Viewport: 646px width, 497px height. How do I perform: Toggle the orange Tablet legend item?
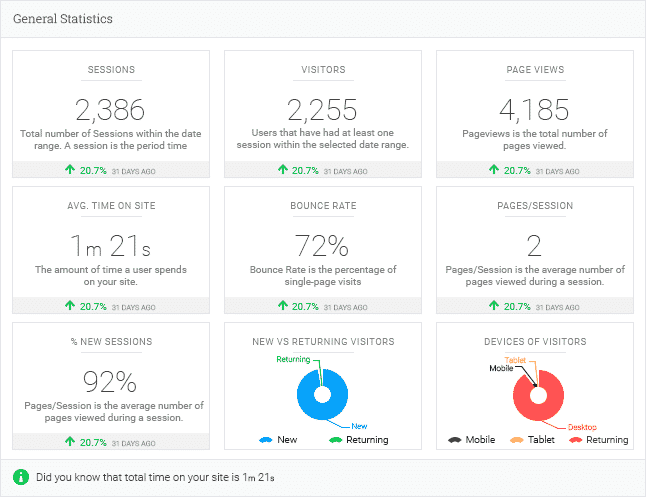pyautogui.click(x=532, y=440)
